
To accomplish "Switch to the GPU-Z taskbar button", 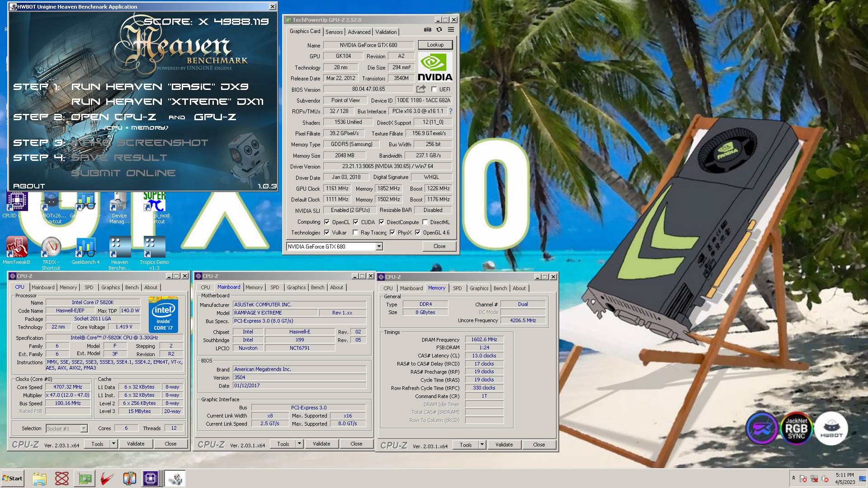I will tap(85, 479).
